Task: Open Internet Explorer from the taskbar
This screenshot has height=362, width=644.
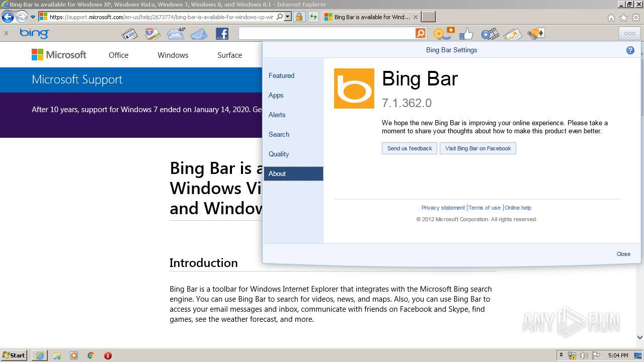Action: (40, 355)
